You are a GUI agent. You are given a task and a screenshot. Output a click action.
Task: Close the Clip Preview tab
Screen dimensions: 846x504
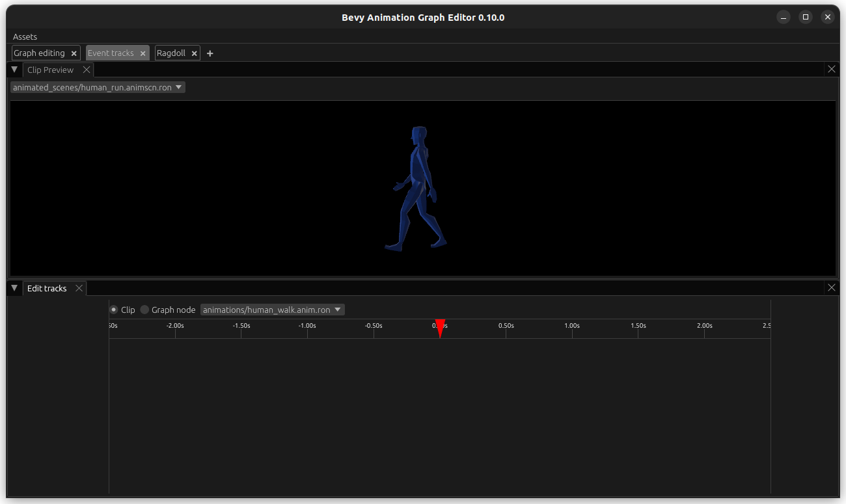coord(86,70)
